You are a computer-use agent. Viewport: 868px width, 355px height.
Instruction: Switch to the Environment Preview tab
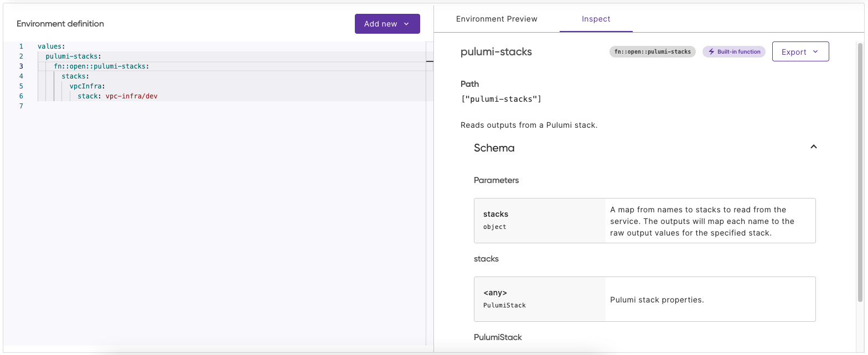497,19
